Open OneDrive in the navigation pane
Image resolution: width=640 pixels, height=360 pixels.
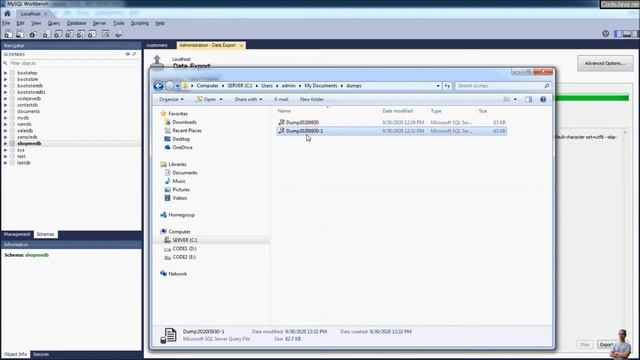tap(182, 147)
